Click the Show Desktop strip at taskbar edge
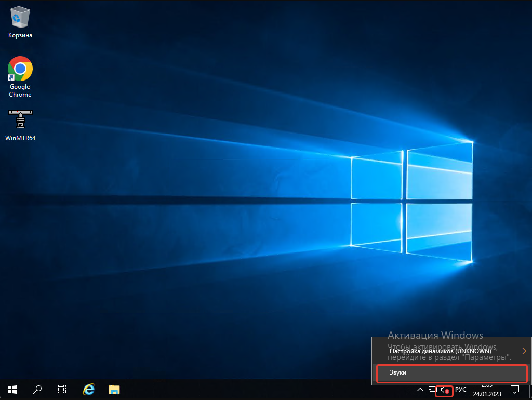 tap(530, 390)
